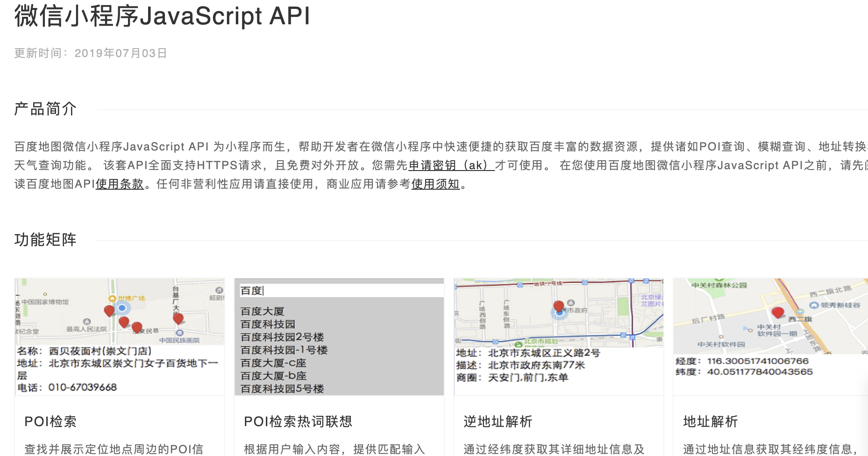Click the 名称：西贝莜面村(崇文门店) line
The image size is (868, 456).
pos(84,351)
